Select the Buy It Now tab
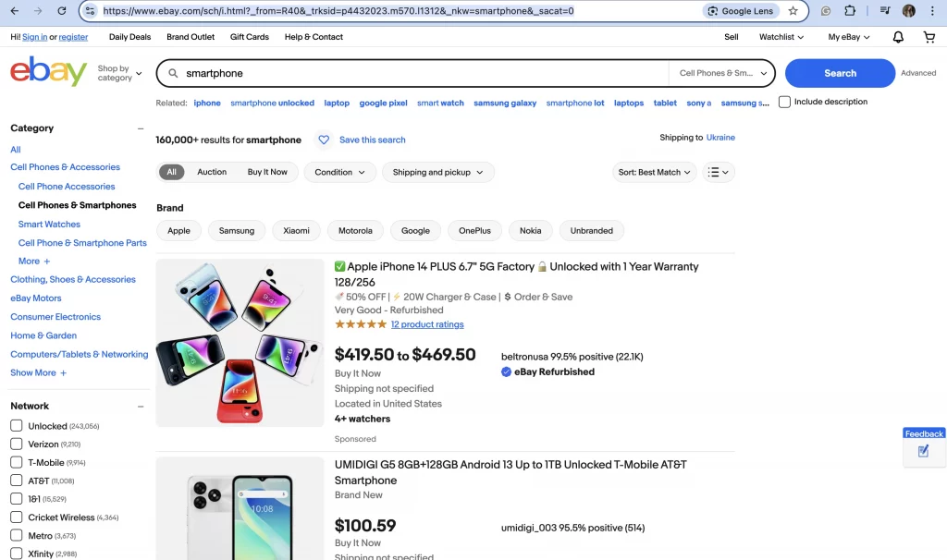947x560 pixels. (267, 172)
